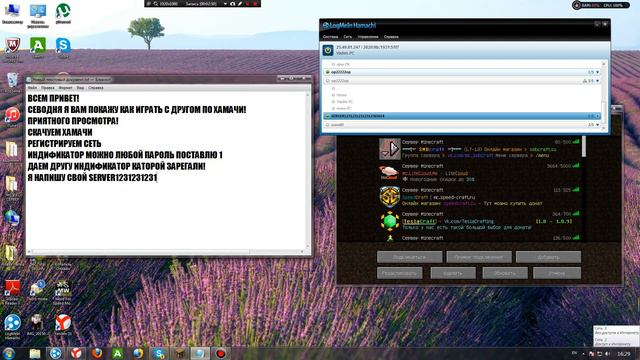Open Yandex browser from the taskbar
The width and height of the screenshot is (640, 360).
tap(76, 353)
